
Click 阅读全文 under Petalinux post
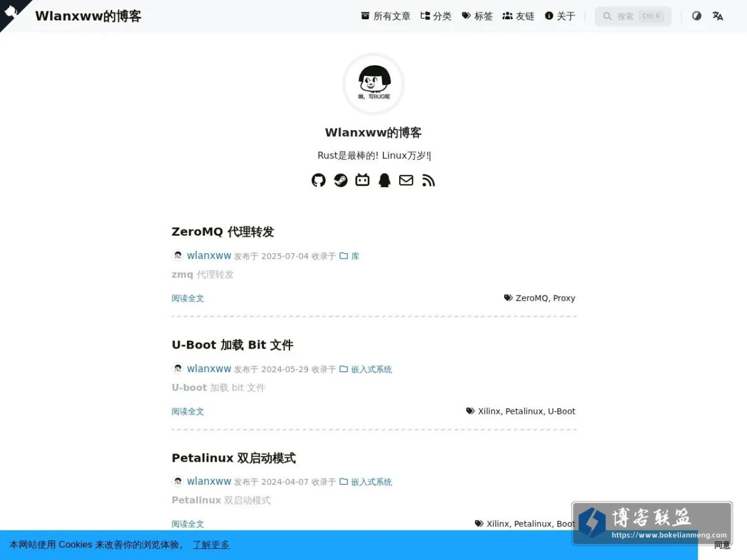(188, 524)
